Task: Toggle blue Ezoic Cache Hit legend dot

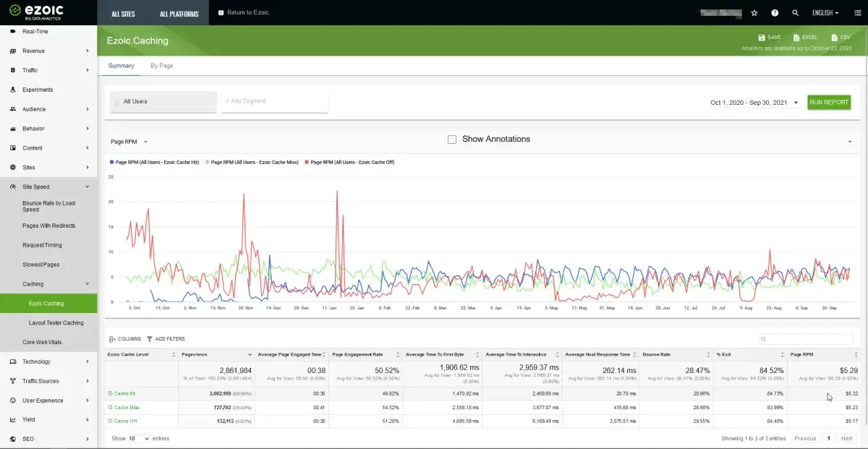Action: [111, 163]
